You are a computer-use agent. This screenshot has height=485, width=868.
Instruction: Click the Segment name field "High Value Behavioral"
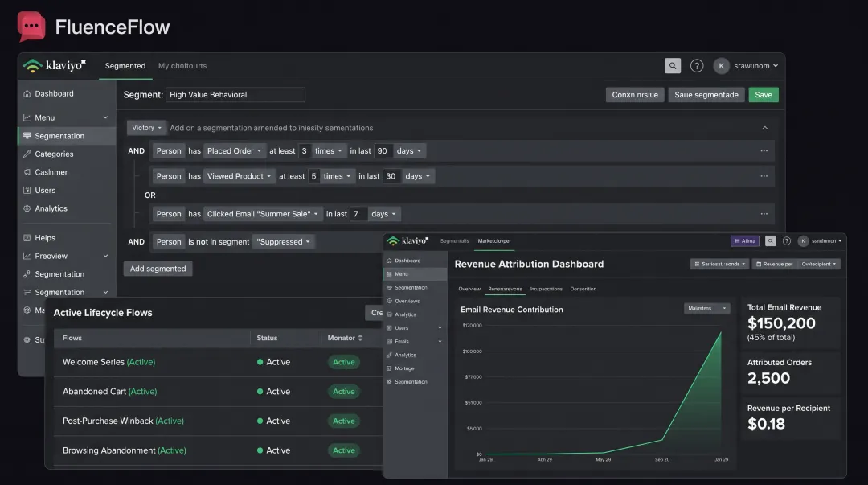(x=235, y=95)
